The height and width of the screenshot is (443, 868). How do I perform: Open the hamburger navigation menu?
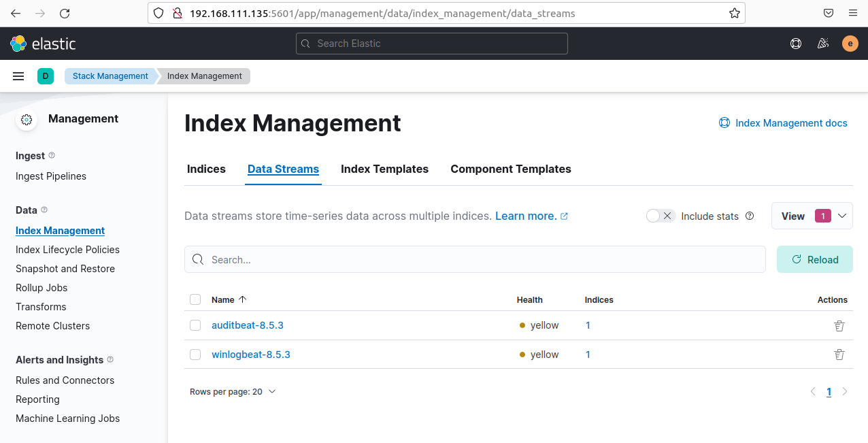click(18, 76)
